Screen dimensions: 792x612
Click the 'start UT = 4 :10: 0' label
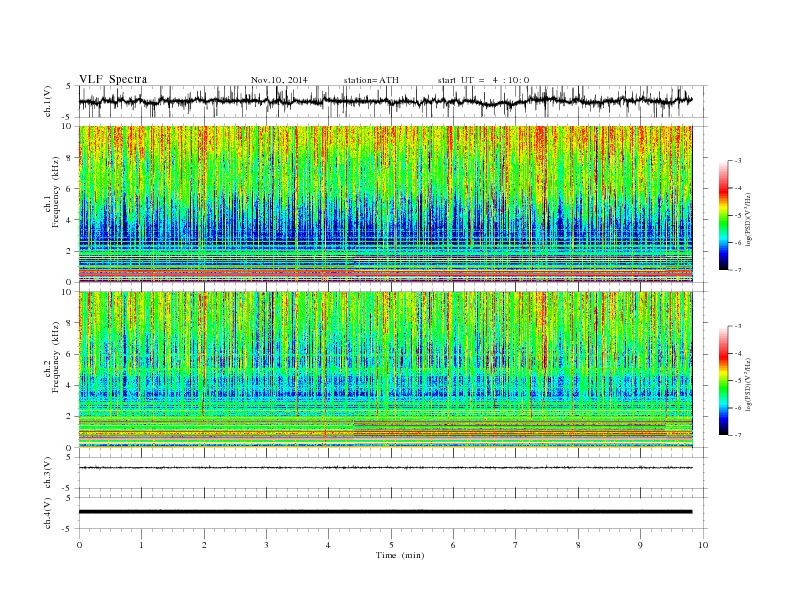pyautogui.click(x=483, y=80)
